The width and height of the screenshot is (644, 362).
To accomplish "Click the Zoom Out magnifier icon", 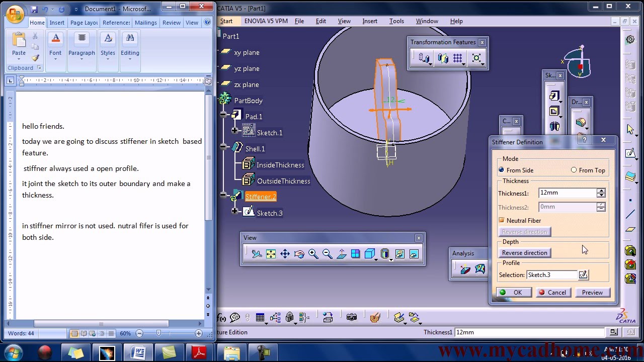I will (x=327, y=254).
